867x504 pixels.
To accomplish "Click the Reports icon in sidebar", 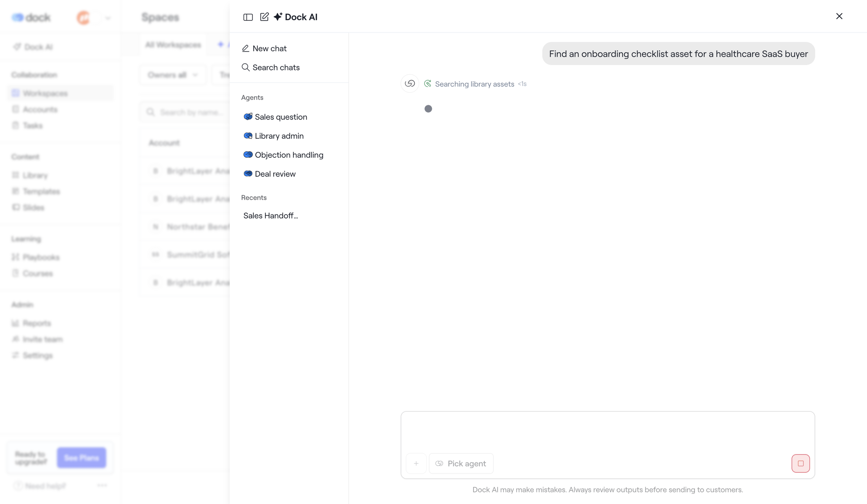I will point(15,323).
